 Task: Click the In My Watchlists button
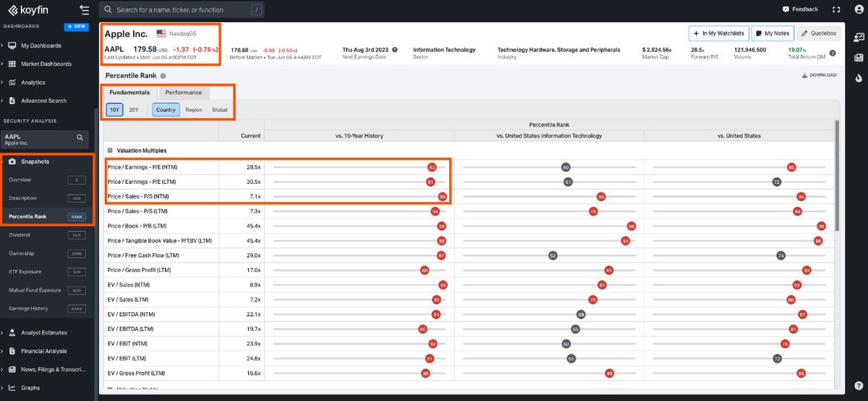coord(718,33)
